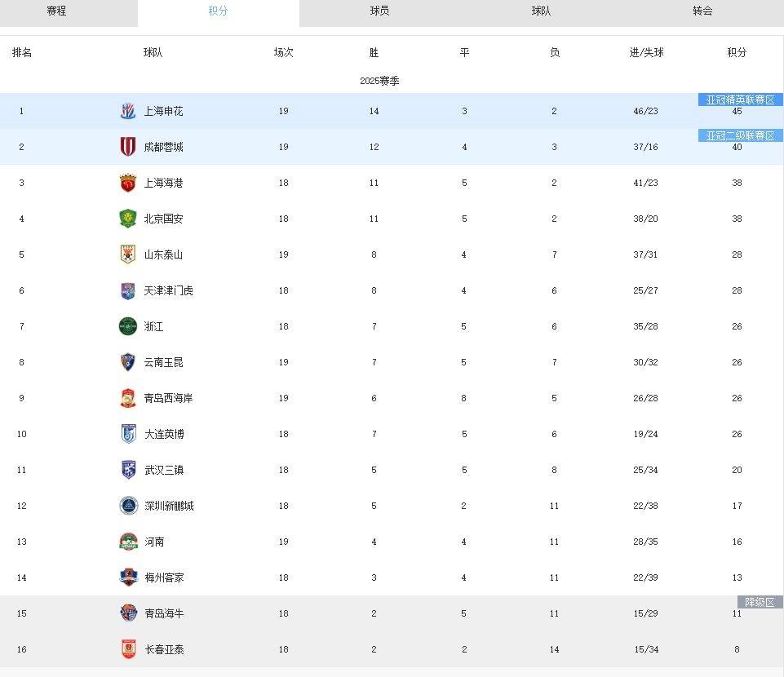The height and width of the screenshot is (677, 784).
Task: Click the Shandong Taishan team logo
Action: coord(128,254)
